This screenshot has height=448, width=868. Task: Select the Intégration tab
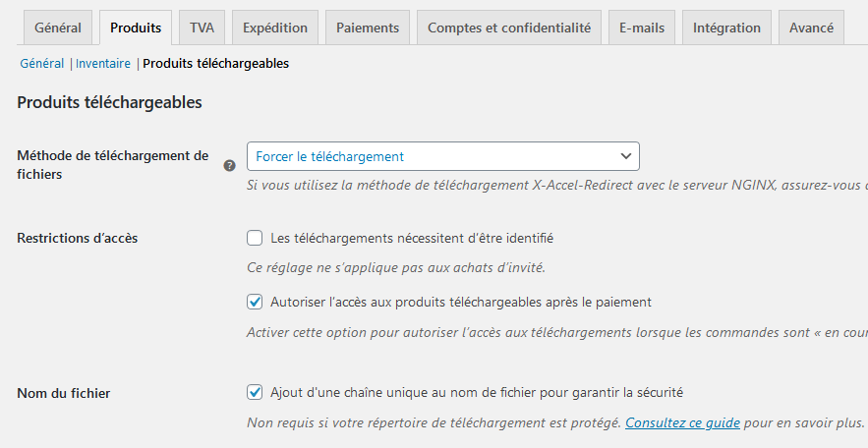coord(726,28)
